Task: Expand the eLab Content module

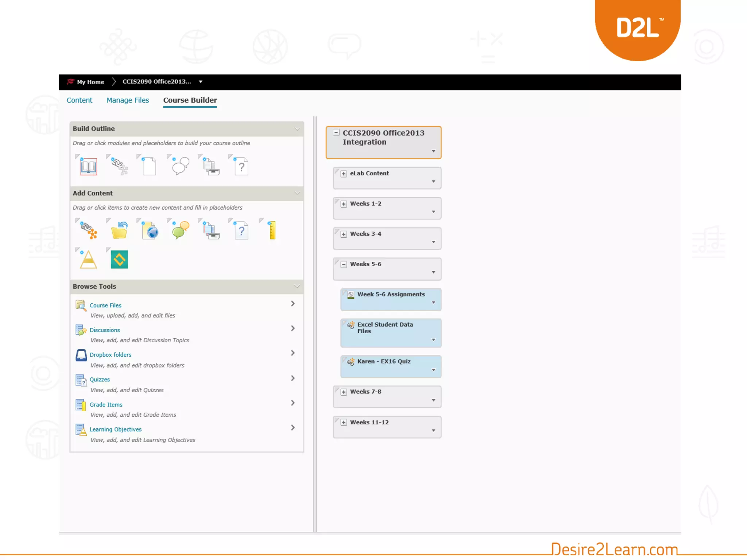Action: tap(344, 174)
